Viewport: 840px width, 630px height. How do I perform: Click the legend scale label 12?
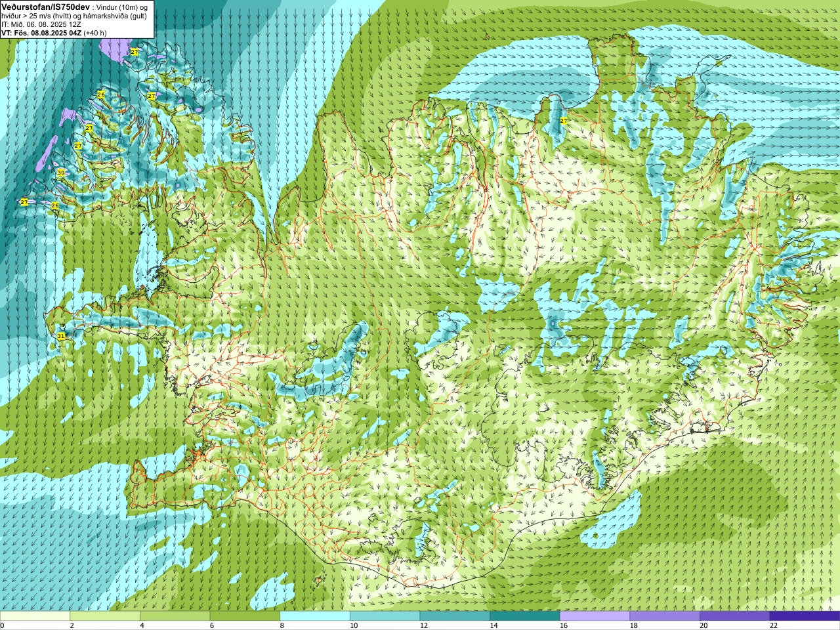point(423,625)
